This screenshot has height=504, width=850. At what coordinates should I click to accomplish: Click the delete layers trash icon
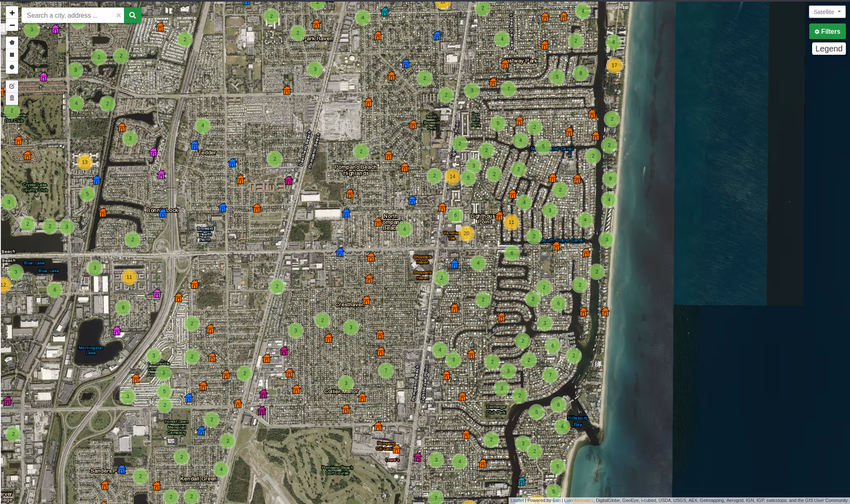[12, 98]
